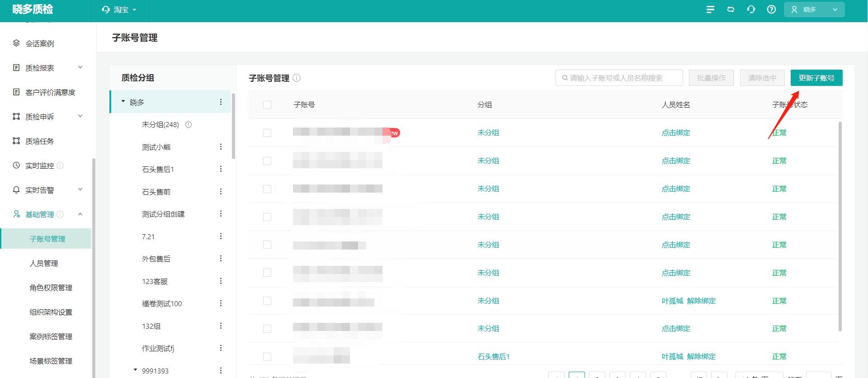This screenshot has height=378, width=868.
Task: Click the 质培任务 sidebar icon
Action: coord(16,141)
